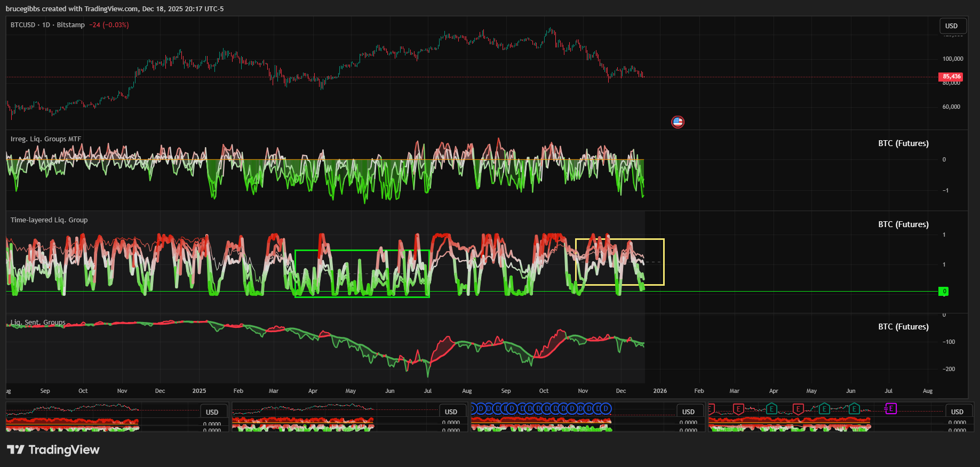Select the Irreg. Liq. Groups MTF indicator label

[46, 139]
